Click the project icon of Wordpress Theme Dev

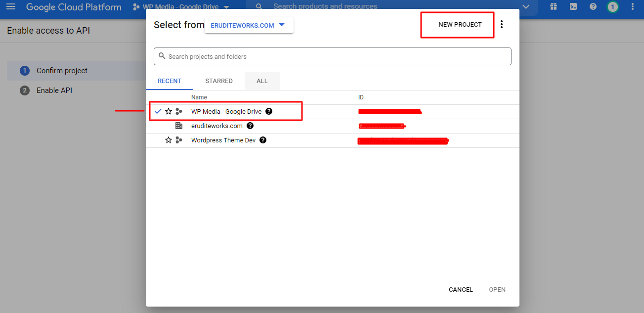179,140
